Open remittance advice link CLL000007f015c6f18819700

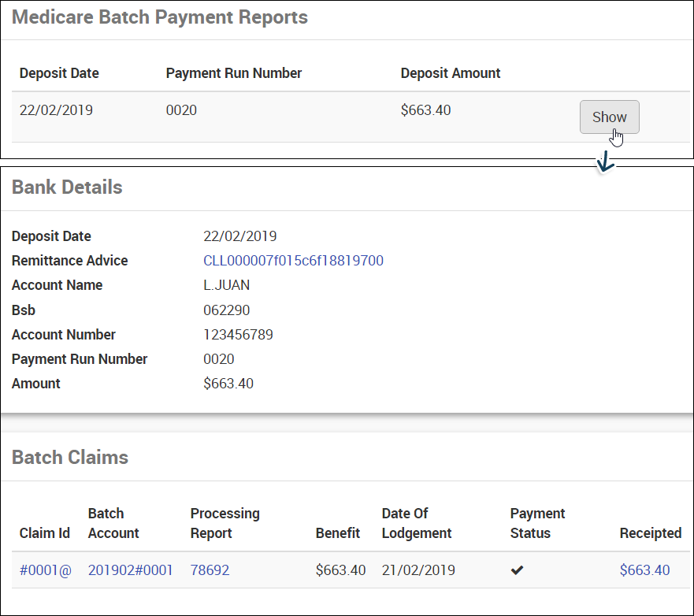tap(293, 261)
